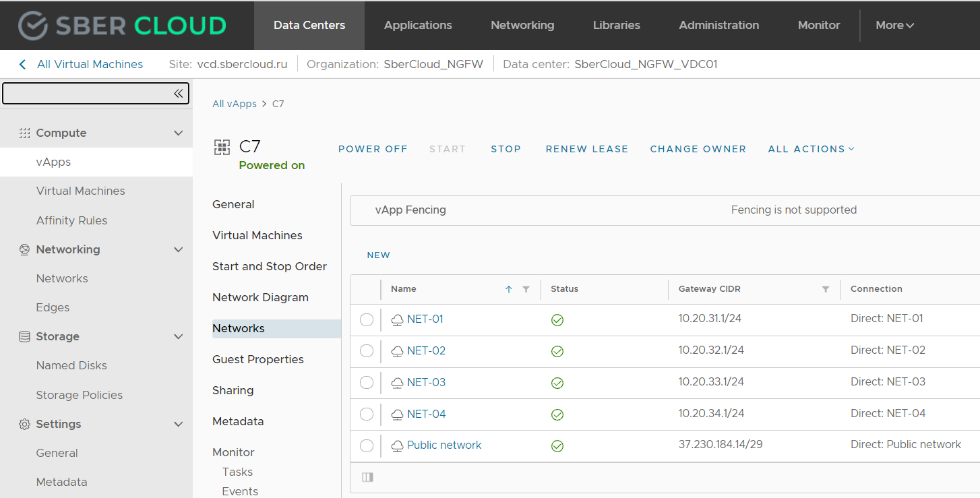Open the Guest Properties section
The width and height of the screenshot is (980, 498).
pyautogui.click(x=258, y=360)
